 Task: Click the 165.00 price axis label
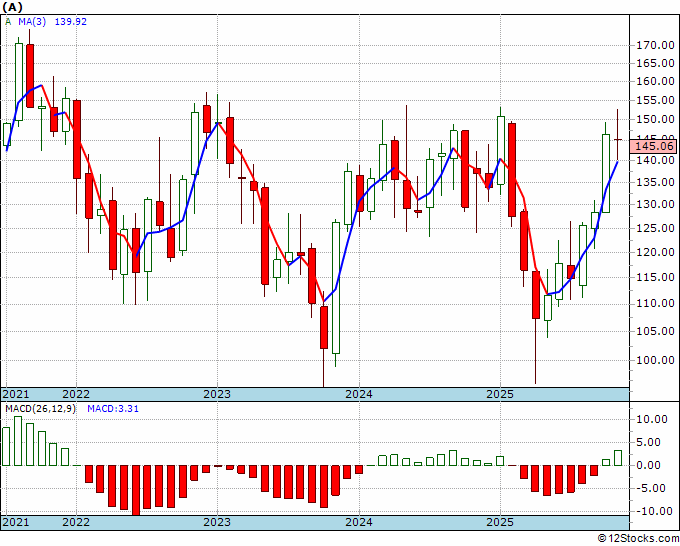point(655,63)
